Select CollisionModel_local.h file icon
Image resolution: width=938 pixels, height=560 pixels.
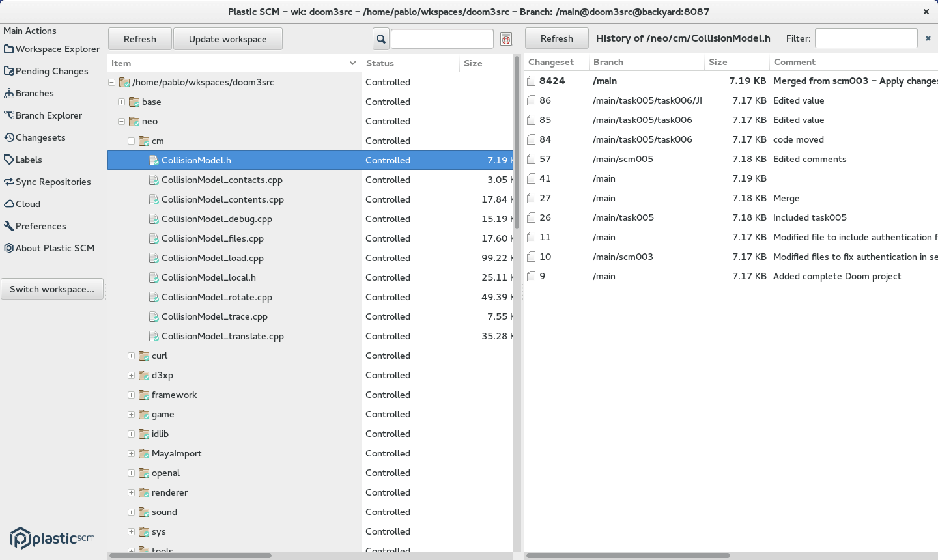click(x=154, y=277)
